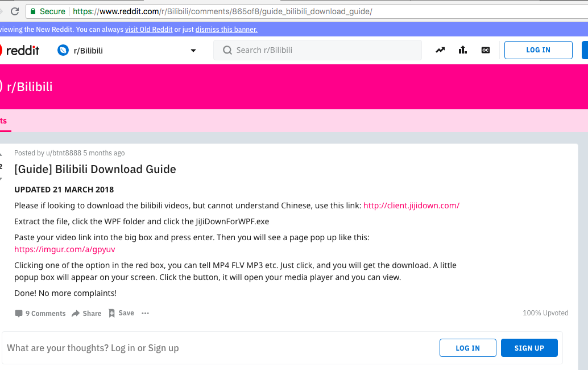This screenshot has height=370, width=588.
Task: Click the r/Bilibili community icon in header
Action: click(63, 50)
